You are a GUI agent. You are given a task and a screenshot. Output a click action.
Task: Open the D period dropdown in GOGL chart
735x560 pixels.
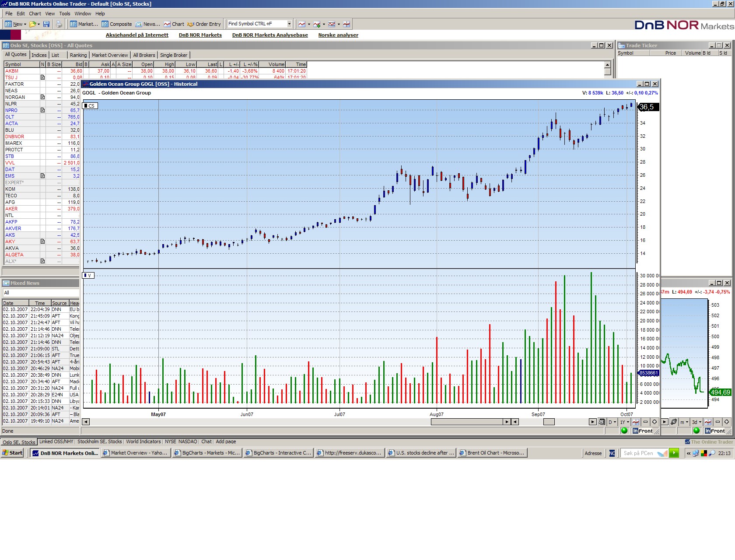(x=612, y=422)
